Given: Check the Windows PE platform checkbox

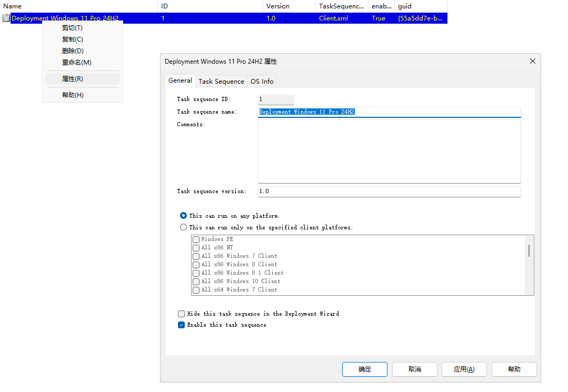Looking at the screenshot, I should [x=196, y=239].
